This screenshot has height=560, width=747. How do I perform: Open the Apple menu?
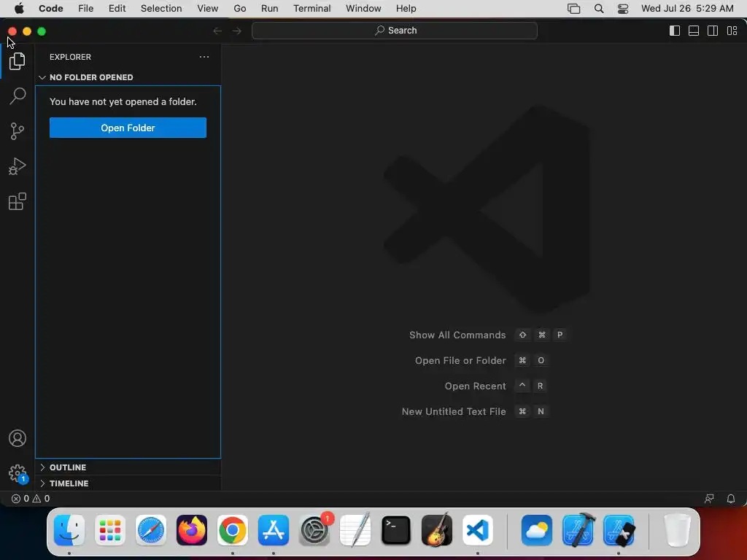(19, 9)
